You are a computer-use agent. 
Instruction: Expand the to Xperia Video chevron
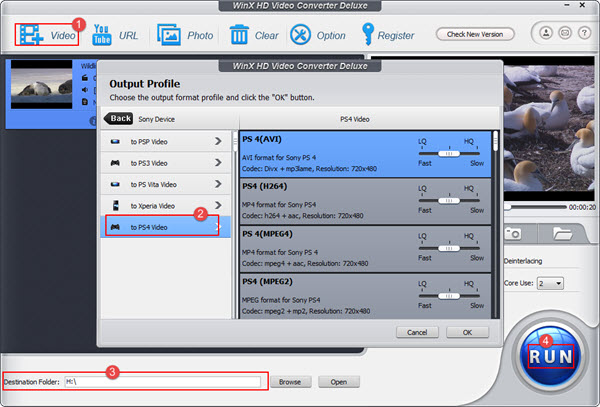(x=218, y=206)
